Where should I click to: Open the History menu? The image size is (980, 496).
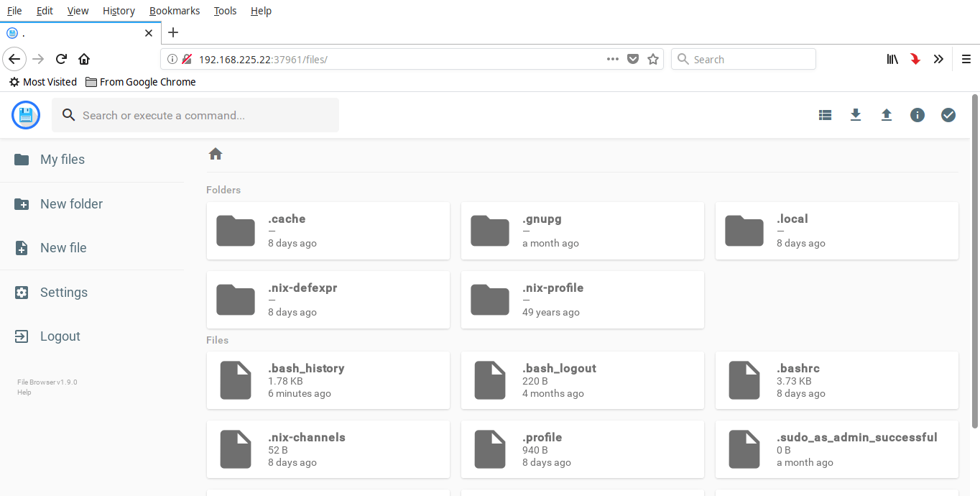pyautogui.click(x=119, y=11)
